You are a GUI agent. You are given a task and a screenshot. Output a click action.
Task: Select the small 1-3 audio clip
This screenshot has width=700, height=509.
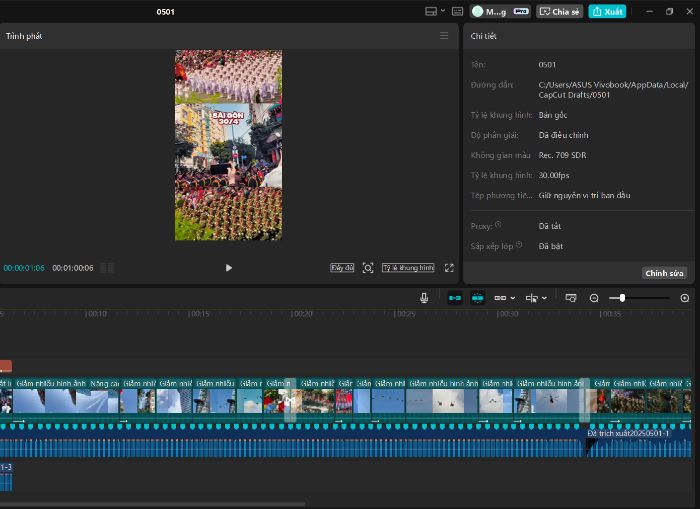(x=6, y=477)
